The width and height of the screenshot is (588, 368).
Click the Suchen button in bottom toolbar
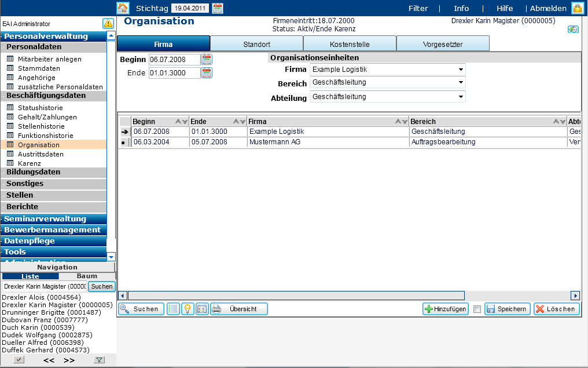coord(141,309)
